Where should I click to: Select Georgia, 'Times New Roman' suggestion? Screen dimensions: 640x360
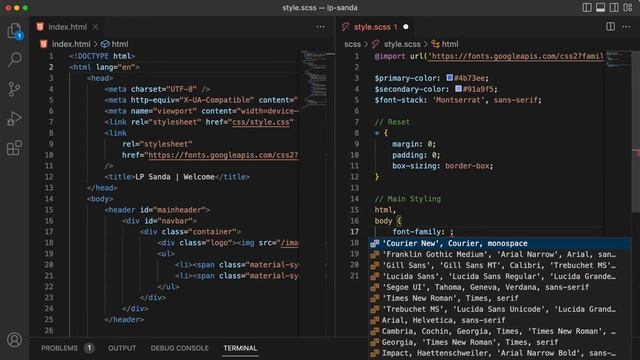(500, 342)
